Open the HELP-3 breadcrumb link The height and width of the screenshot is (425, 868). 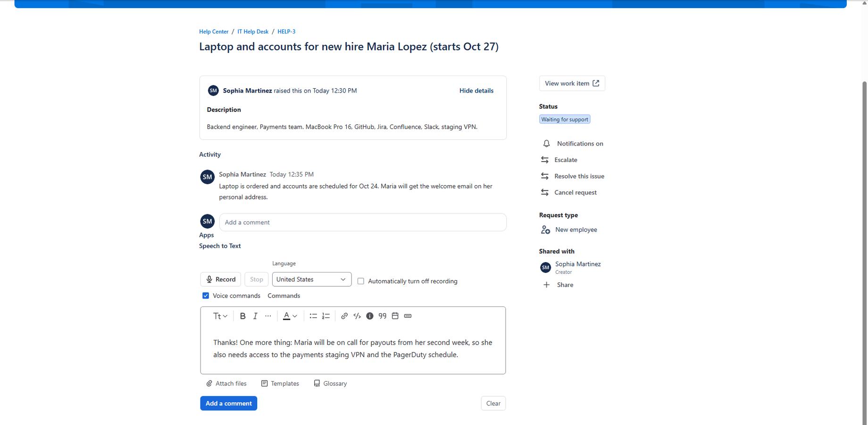click(x=286, y=32)
